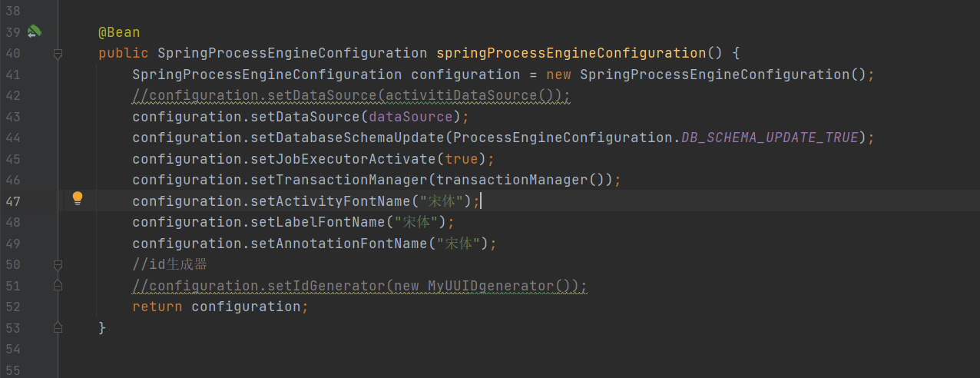
Task: Toggle the fold marker on line 51
Action: [x=58, y=286]
